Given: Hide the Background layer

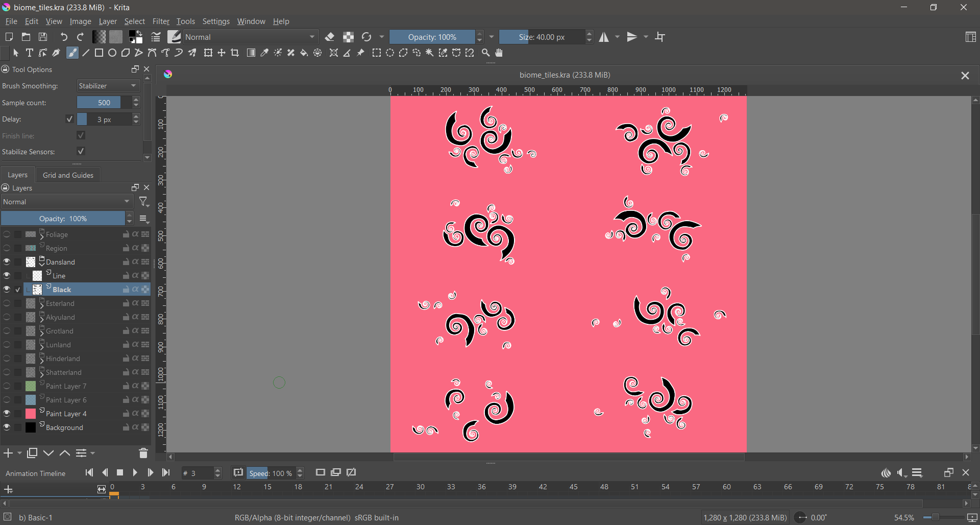Looking at the screenshot, I should pos(7,427).
